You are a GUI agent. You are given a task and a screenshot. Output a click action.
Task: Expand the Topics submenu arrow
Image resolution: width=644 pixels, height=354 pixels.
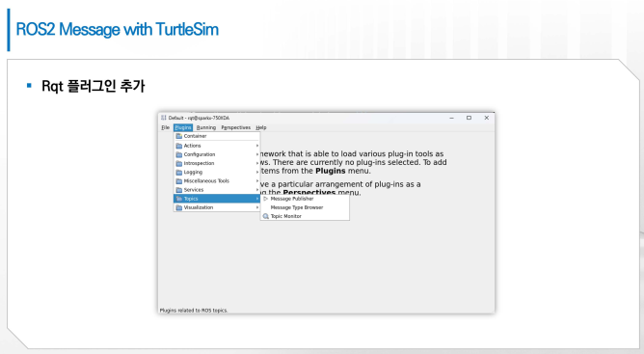click(x=257, y=199)
